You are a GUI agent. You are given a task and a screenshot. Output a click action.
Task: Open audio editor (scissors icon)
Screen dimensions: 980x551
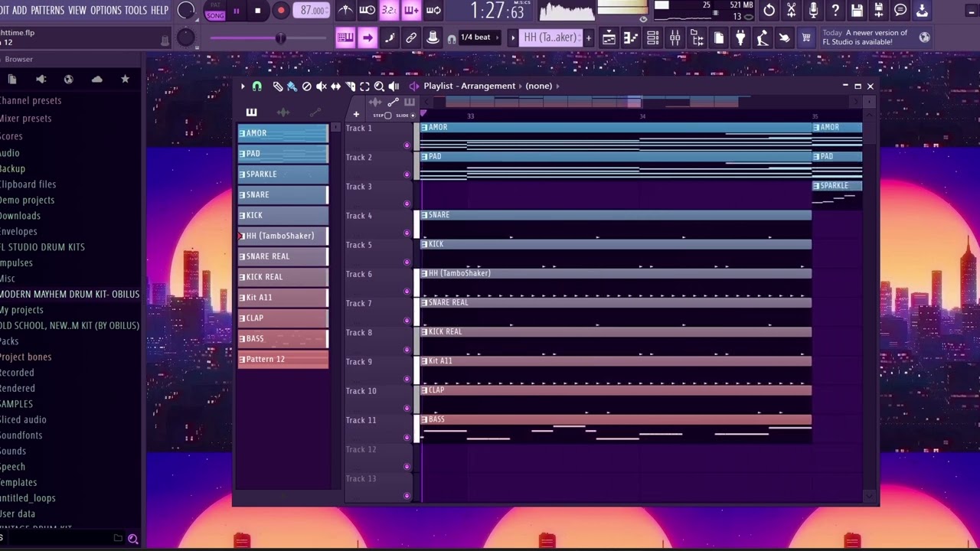tap(792, 10)
